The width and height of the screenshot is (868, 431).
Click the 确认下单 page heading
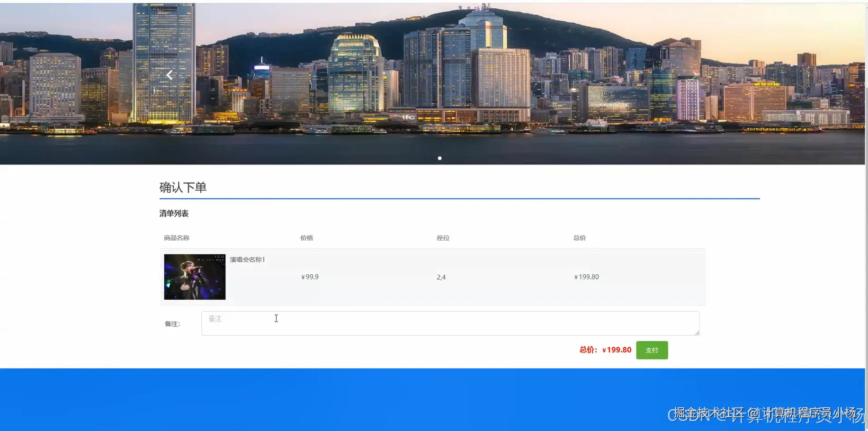pos(183,188)
